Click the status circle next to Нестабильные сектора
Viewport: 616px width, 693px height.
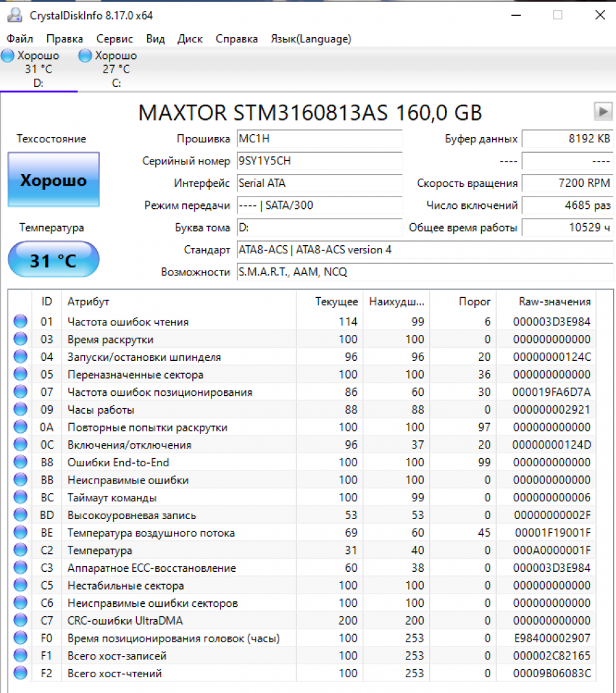pos(20,585)
